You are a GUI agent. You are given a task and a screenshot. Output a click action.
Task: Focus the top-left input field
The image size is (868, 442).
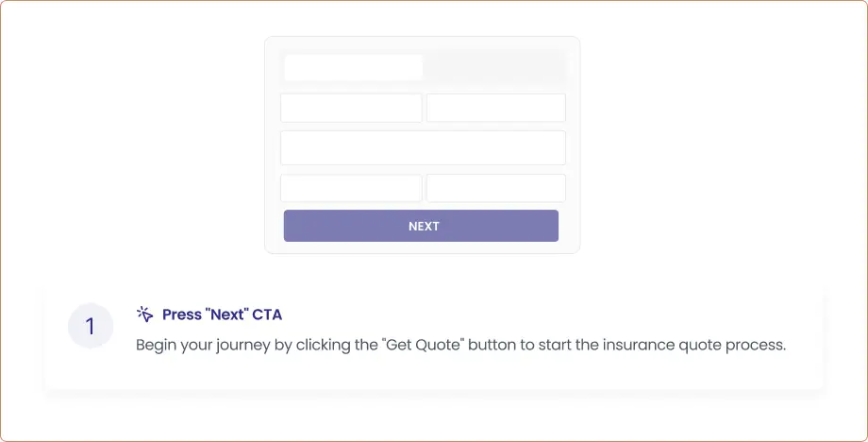(351, 108)
